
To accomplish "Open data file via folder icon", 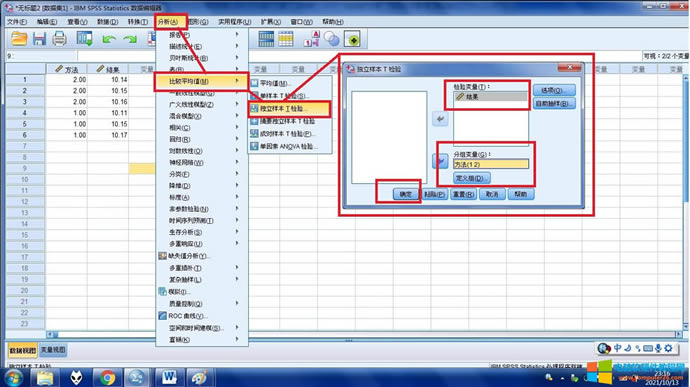I will 19,39.
